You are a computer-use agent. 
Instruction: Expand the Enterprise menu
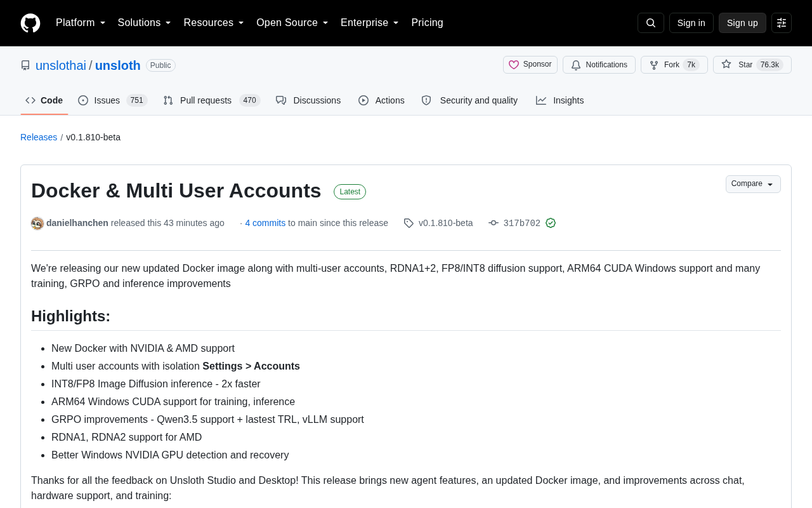pyautogui.click(x=369, y=23)
